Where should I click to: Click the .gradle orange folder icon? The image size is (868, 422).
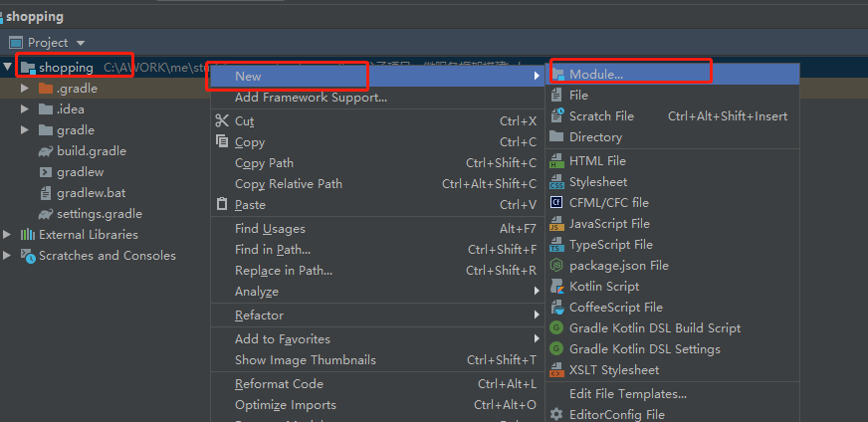[46, 88]
